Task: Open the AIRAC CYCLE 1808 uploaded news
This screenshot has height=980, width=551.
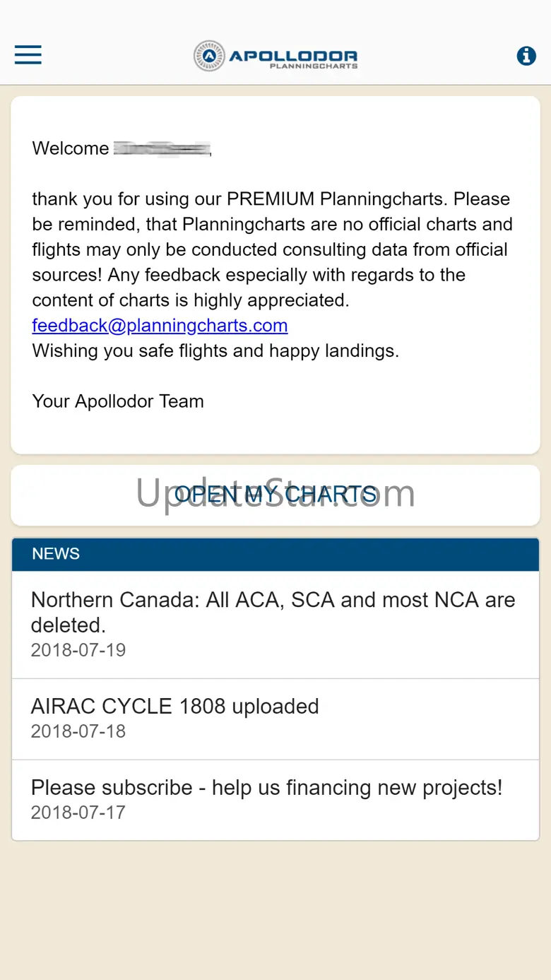Action: [175, 707]
